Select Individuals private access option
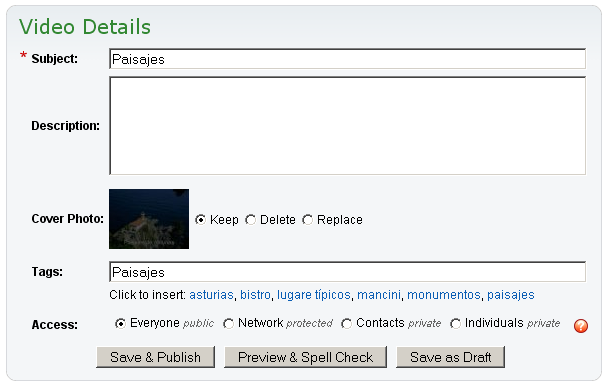 [456, 323]
